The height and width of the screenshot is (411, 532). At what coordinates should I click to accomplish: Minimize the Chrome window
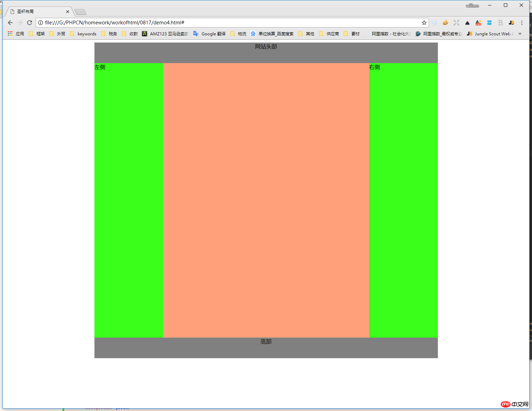490,5
